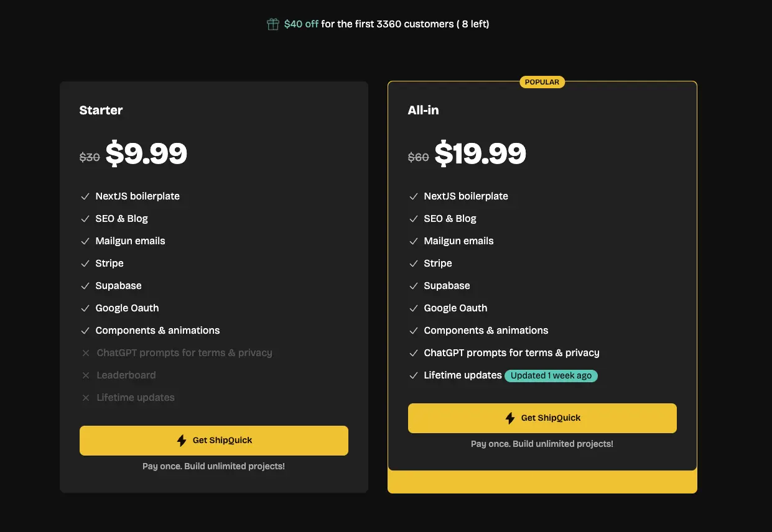Click the gift icon beside $40 off
Screen dimensions: 772x532
pos(272,24)
